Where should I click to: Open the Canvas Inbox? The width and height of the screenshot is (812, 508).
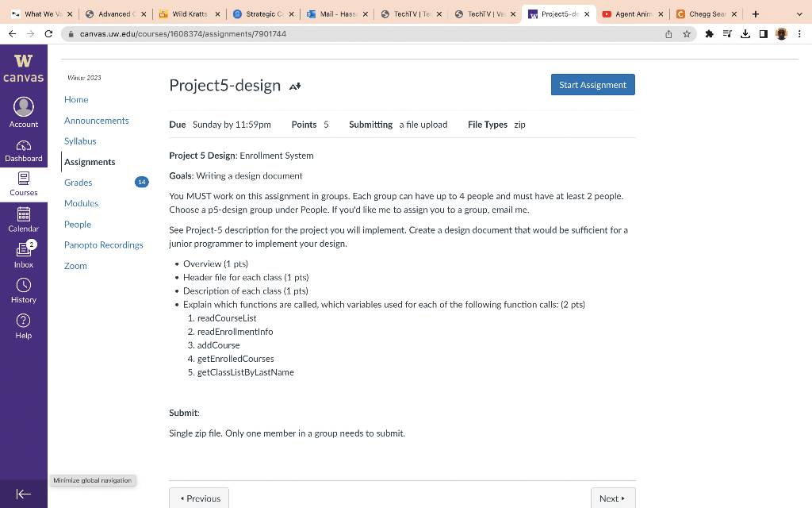pos(24,254)
